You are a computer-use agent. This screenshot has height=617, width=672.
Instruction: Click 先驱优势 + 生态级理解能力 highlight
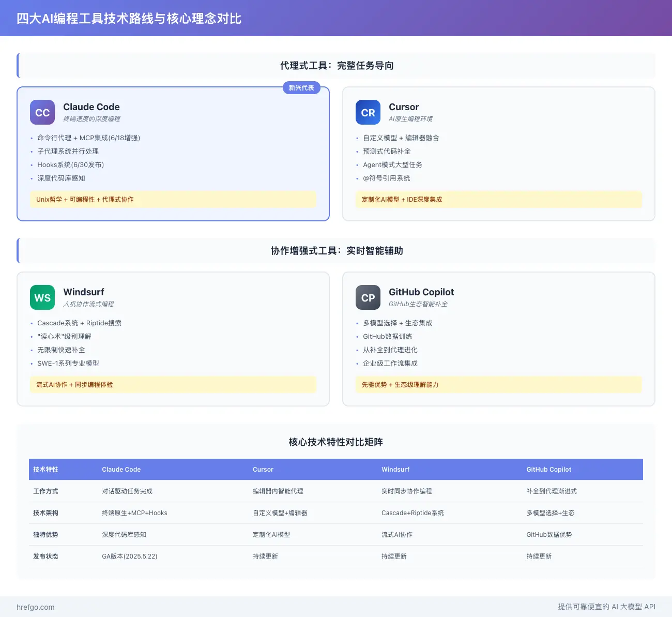tap(499, 384)
